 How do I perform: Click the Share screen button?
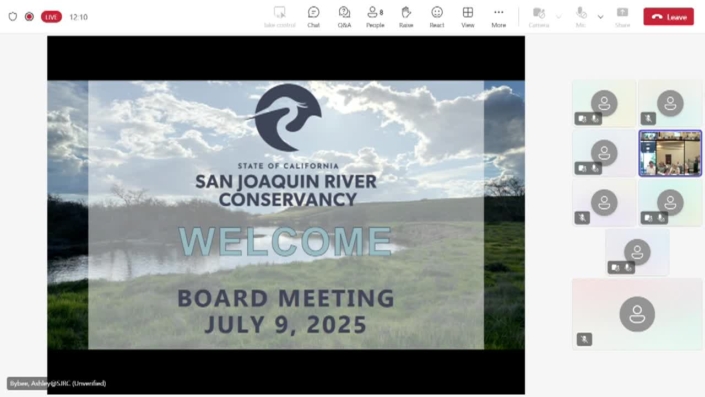click(622, 17)
